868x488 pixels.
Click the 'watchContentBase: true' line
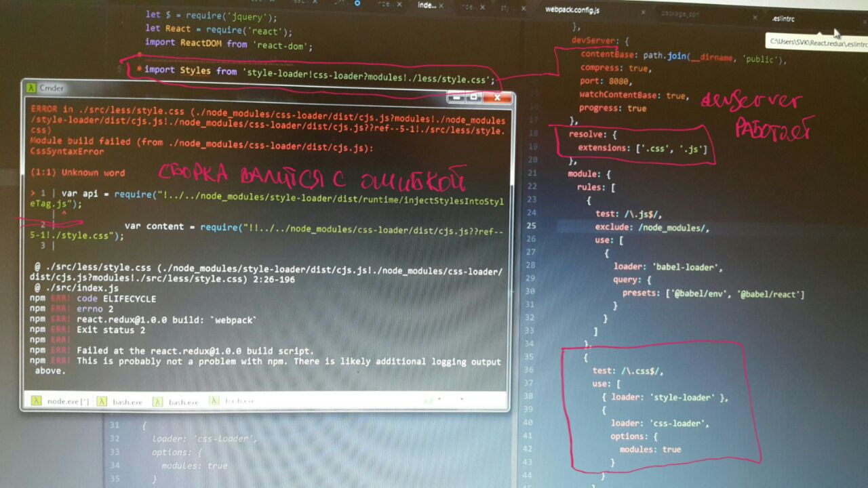pyautogui.click(x=634, y=96)
